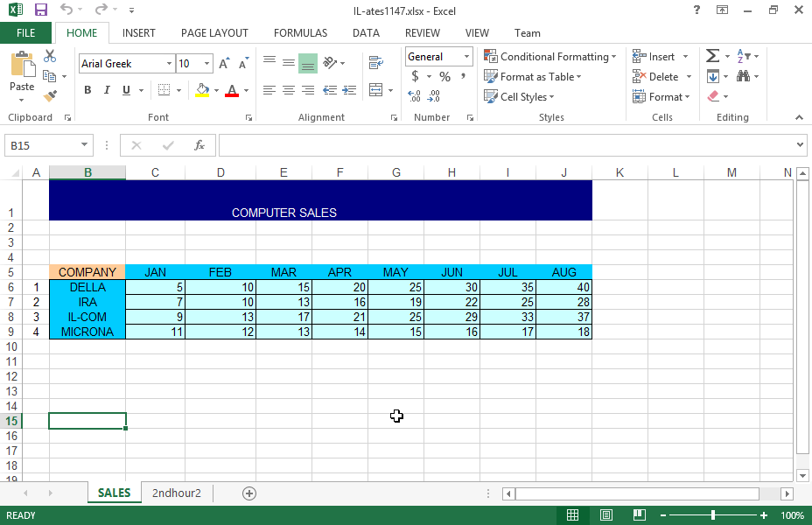Apply bold formatting from the Font group

87,90
